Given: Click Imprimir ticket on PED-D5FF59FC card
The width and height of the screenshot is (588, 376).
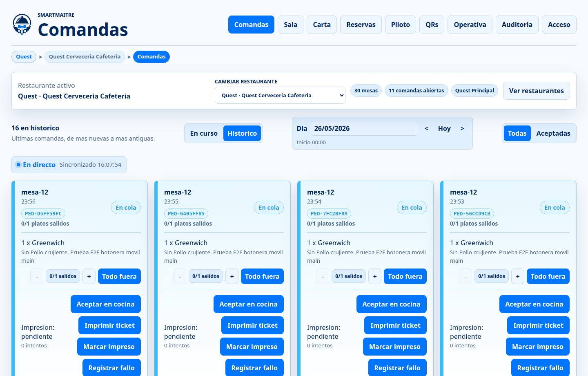Looking at the screenshot, I should point(109,325).
